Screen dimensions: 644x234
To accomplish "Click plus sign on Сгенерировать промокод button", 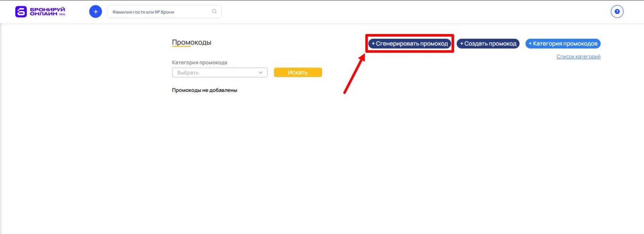I will point(373,44).
